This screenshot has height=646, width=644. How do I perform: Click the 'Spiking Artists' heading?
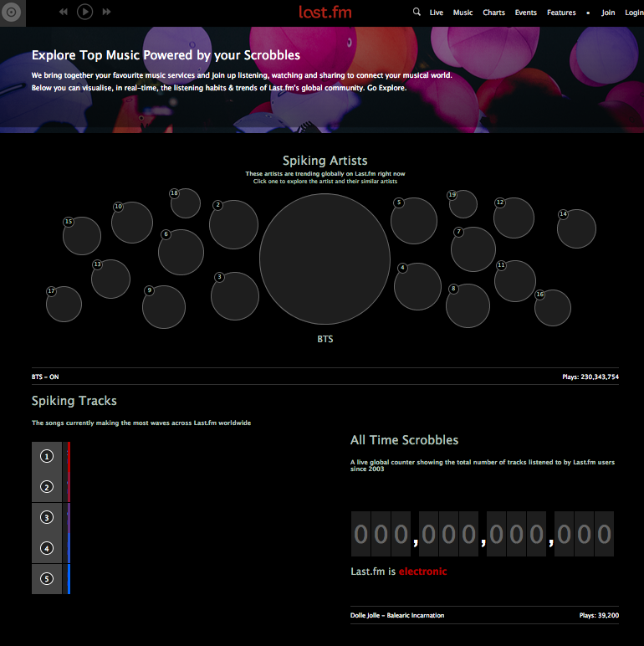pyautogui.click(x=325, y=161)
